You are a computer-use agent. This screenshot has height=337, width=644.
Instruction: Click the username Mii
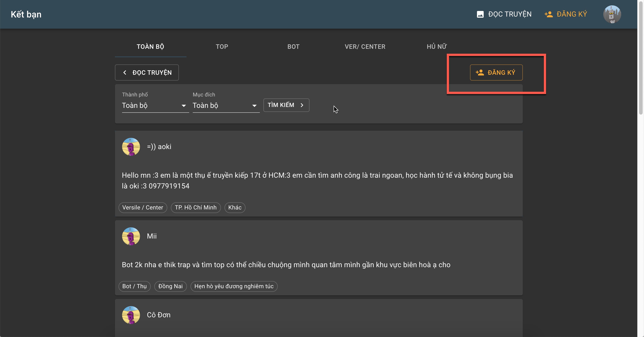tap(152, 236)
